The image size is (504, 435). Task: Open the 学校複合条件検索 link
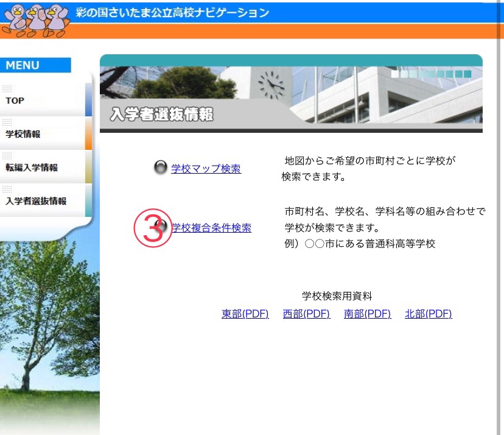[211, 228]
